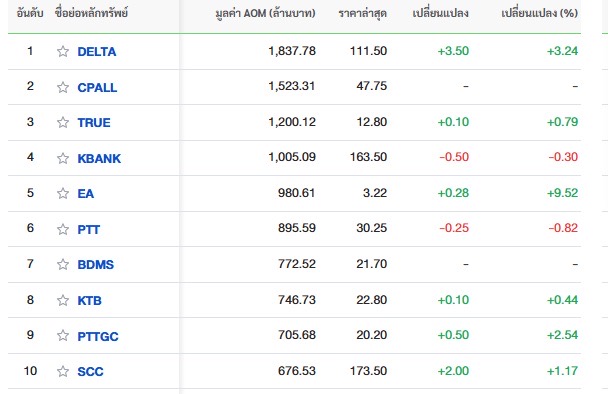Viewport: 608px width, 394px height.
Task: Go to the PTTGC stock detail link
Action: [x=98, y=336]
